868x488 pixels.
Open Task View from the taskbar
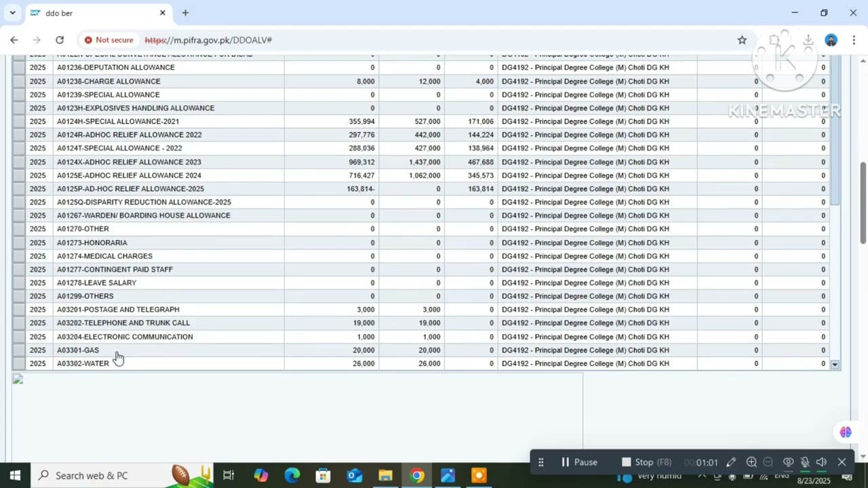(229, 475)
